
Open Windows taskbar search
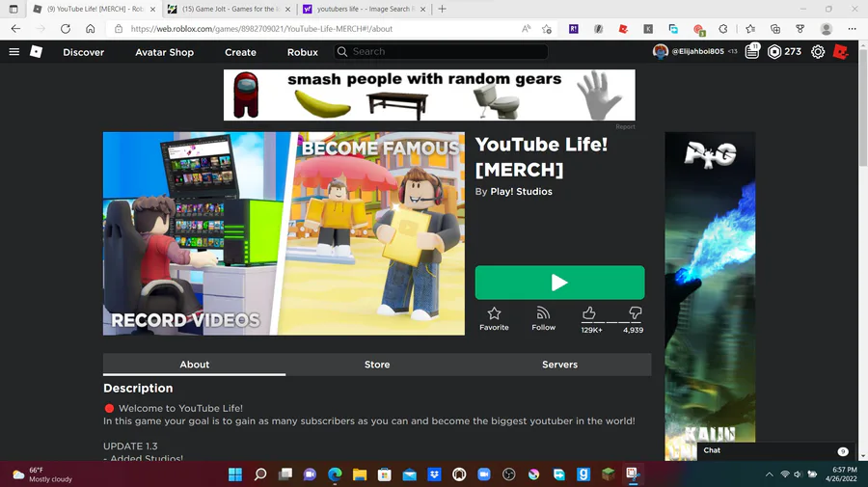(x=260, y=474)
